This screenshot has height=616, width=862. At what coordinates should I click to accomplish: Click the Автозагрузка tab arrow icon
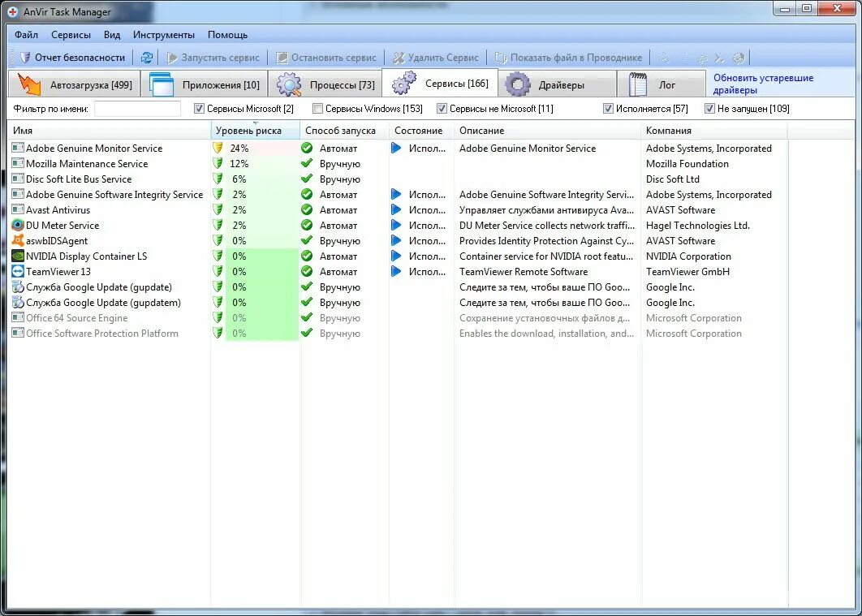(29, 84)
